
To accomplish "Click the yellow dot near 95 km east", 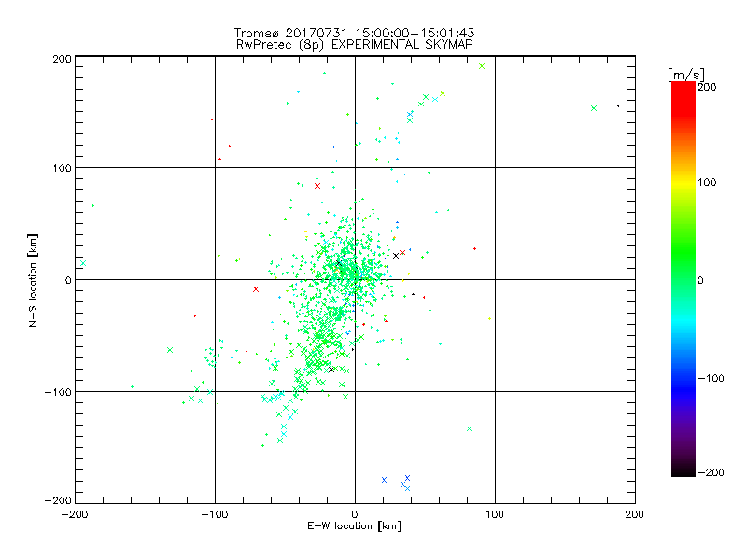I will [x=489, y=318].
